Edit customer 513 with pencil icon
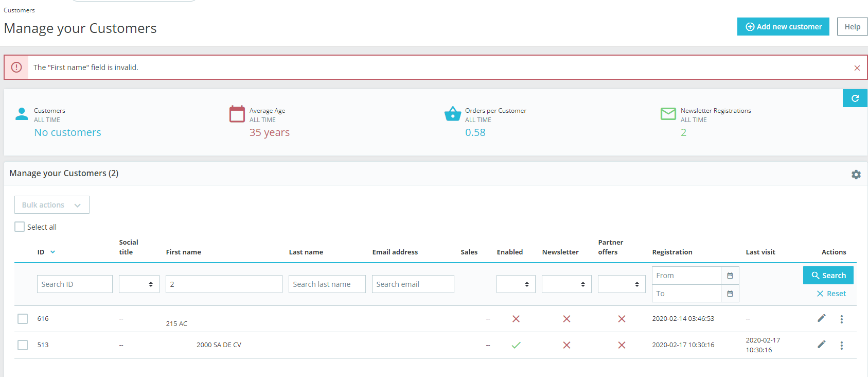868x377 pixels. tap(822, 345)
